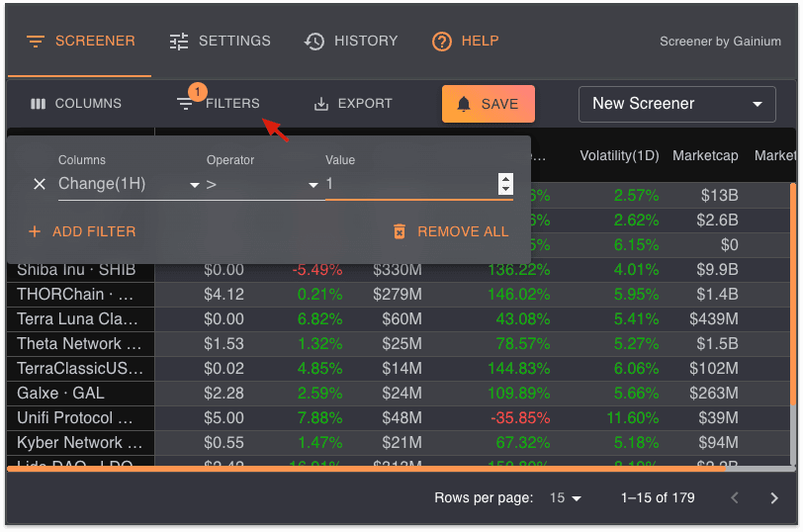
Task: Switch to the Settings tab
Action: 220,42
